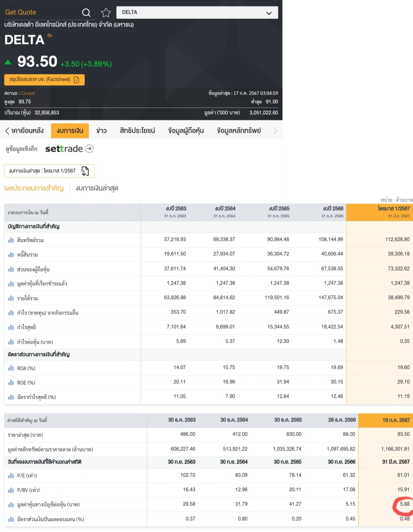Select the highlighted ไตรมาส 1/2567 column header
This screenshot has height=532, width=413.
click(x=379, y=212)
